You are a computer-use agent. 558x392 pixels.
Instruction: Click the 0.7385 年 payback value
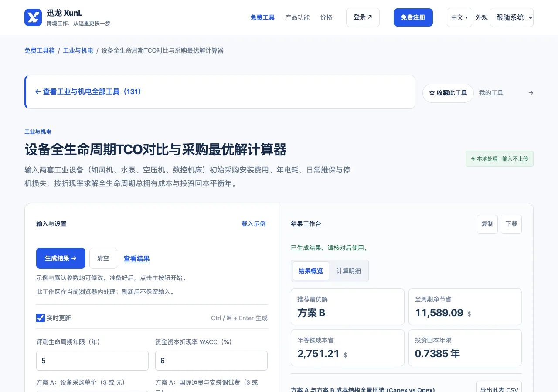coord(437,354)
